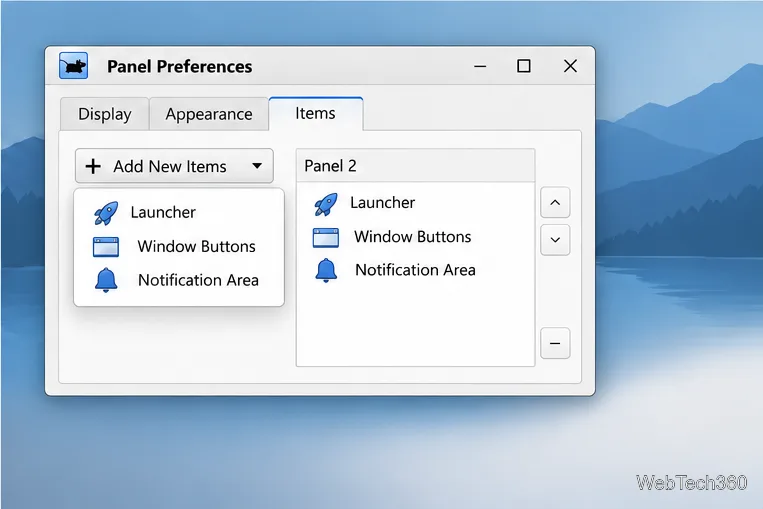Click the rocket icon in Panel 2 list
Image resolution: width=763 pixels, height=509 pixels.
(x=326, y=204)
